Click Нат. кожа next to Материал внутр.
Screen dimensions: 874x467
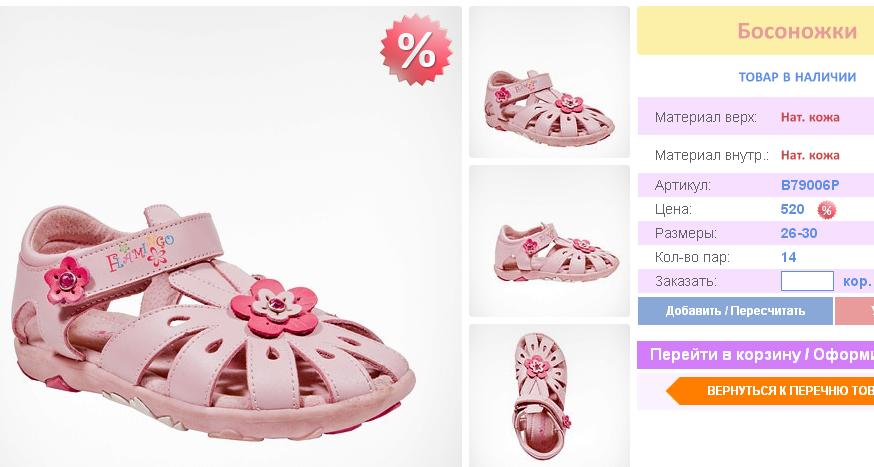pyautogui.click(x=810, y=155)
